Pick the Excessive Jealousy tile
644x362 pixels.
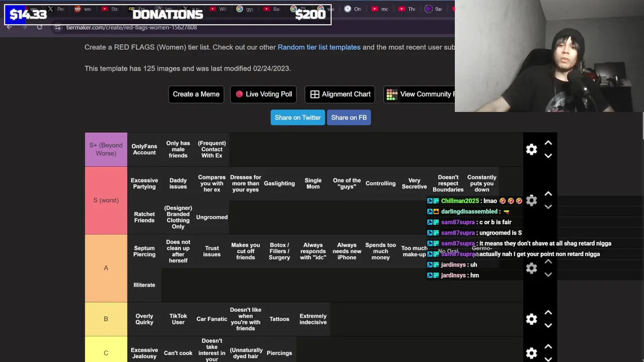[x=144, y=350]
